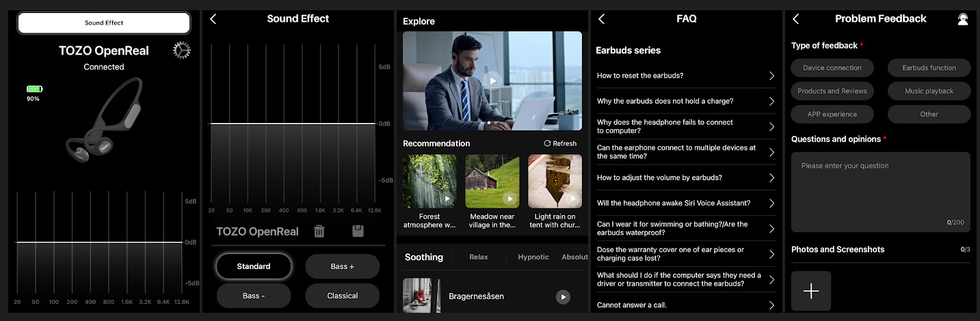
Task: Click the 'Please enter your question' text box
Action: point(881,192)
